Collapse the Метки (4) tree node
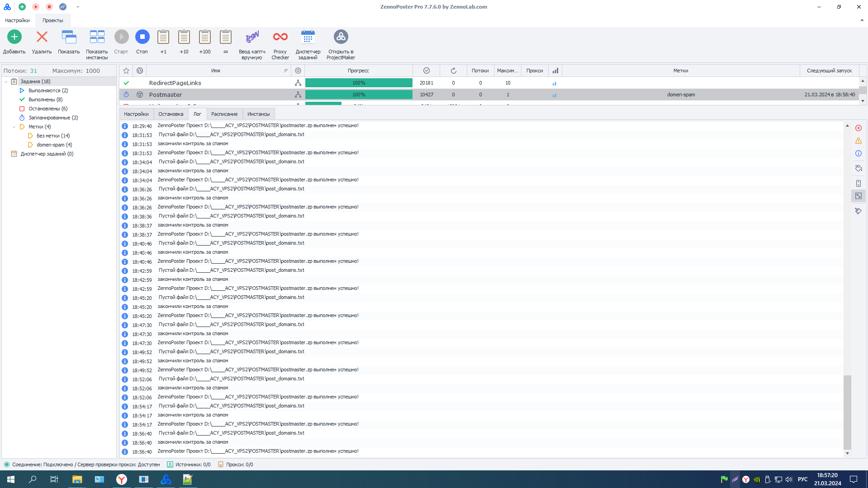The height and width of the screenshot is (488, 868). pyautogui.click(x=14, y=127)
